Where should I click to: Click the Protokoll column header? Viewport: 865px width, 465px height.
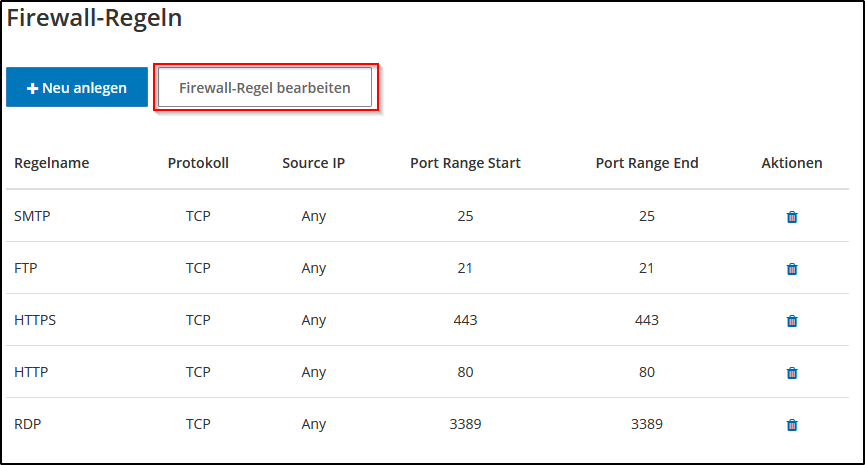198,163
